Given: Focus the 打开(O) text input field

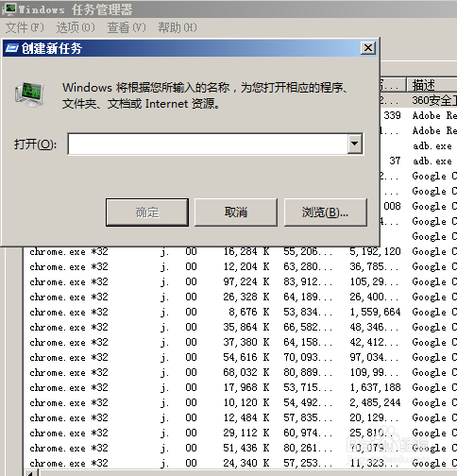Looking at the screenshot, I should pos(208,144).
